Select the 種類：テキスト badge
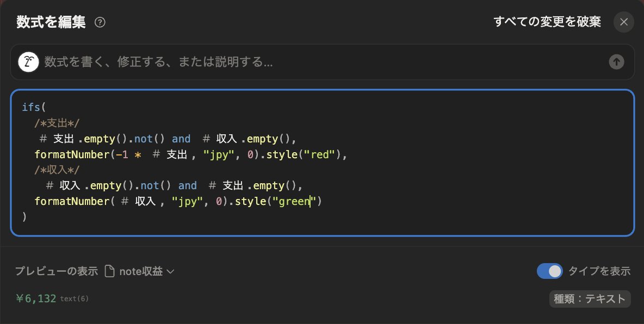This screenshot has height=324, width=644. tap(590, 298)
